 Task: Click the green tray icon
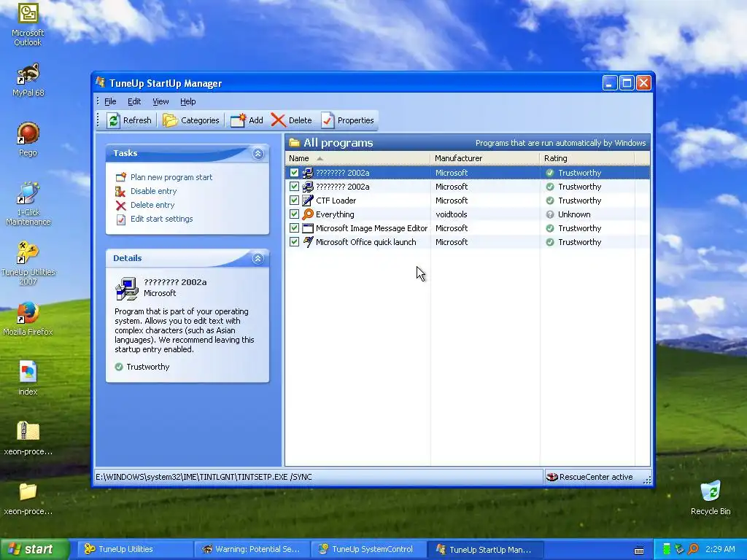(667, 550)
